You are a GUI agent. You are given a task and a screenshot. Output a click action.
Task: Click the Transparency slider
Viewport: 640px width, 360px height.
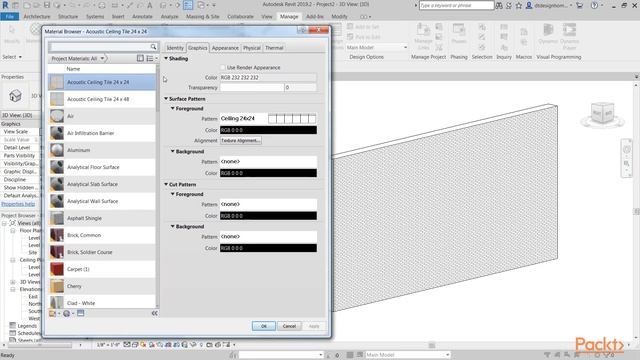[x=252, y=87]
